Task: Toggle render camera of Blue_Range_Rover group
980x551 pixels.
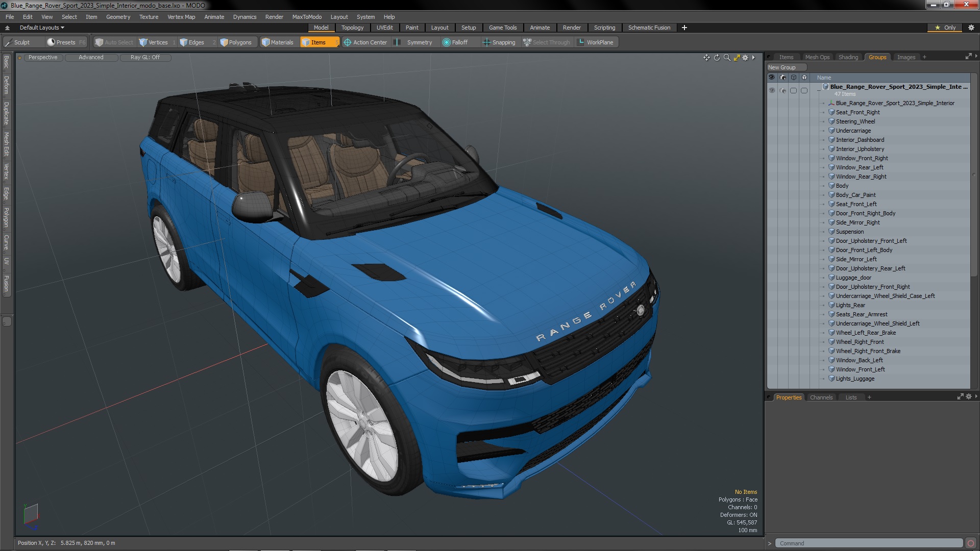Action: 783,90
